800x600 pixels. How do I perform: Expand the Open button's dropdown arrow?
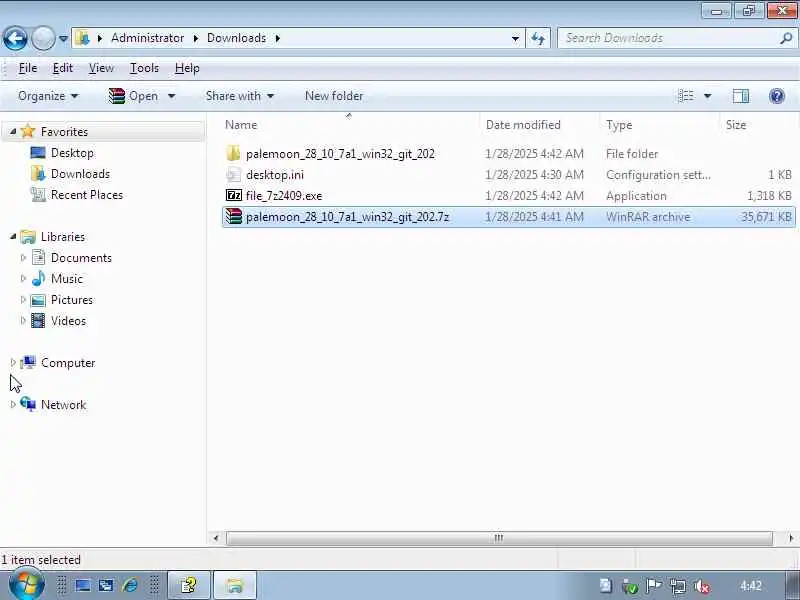click(171, 96)
